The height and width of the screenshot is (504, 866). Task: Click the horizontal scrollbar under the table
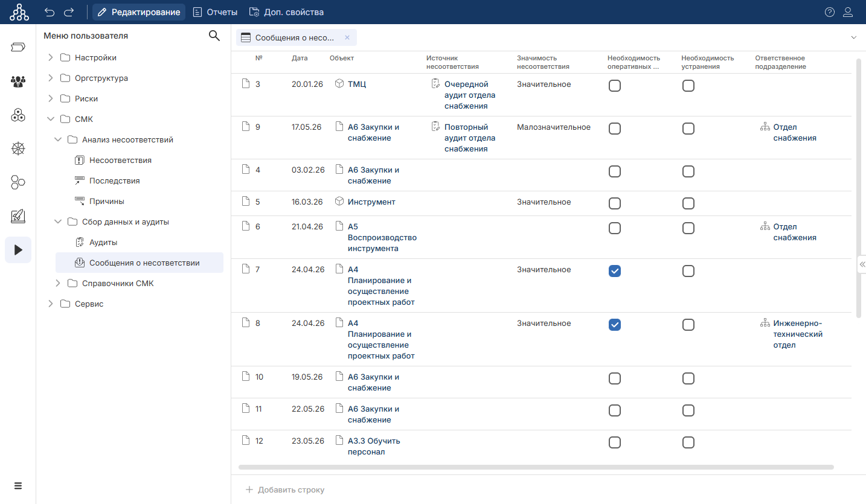536,467
